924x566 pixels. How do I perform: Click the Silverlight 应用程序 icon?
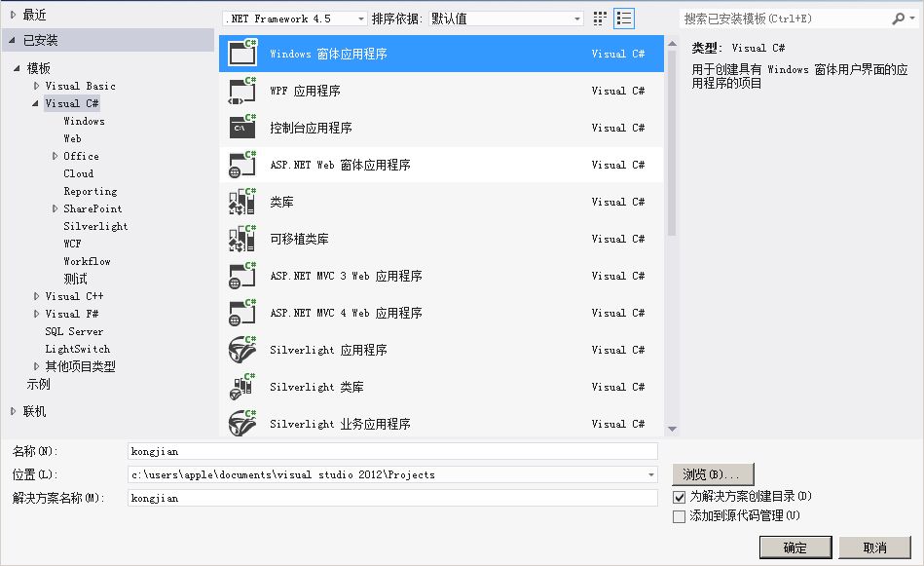tap(242, 350)
